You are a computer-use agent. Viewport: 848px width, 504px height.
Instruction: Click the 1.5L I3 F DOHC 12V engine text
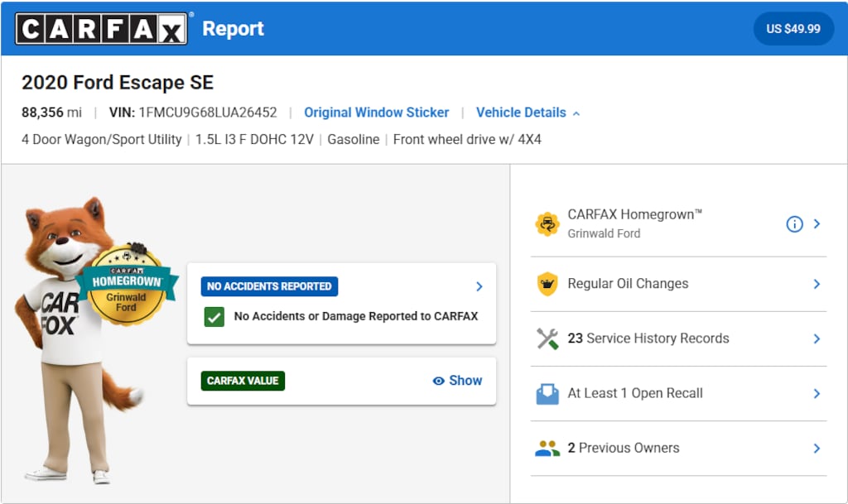[254, 139]
